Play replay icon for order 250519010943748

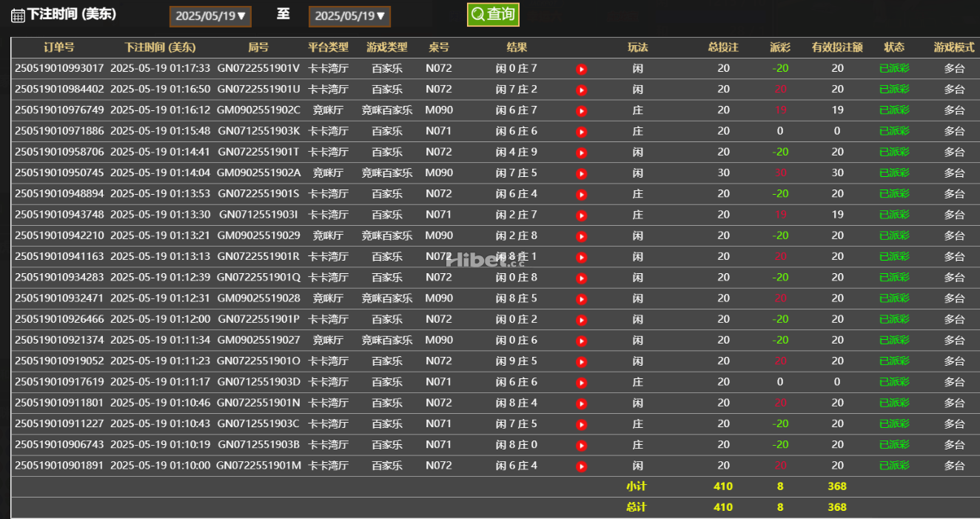click(582, 215)
